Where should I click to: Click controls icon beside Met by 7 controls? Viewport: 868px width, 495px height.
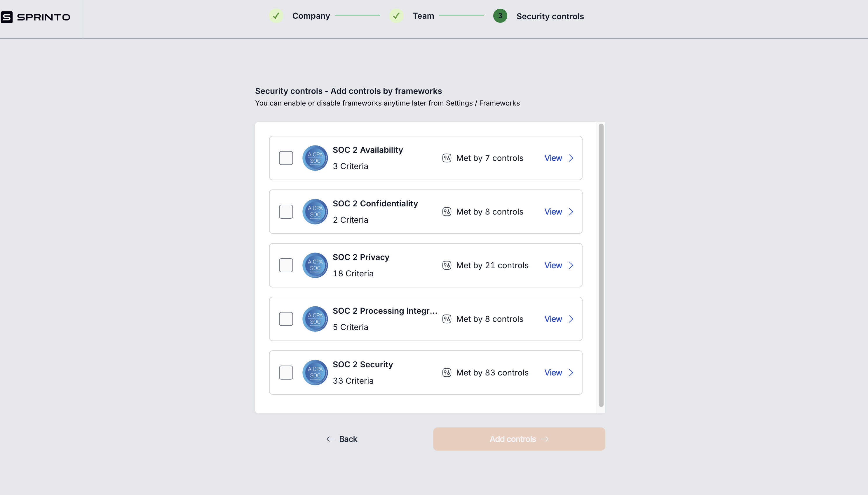coord(447,158)
